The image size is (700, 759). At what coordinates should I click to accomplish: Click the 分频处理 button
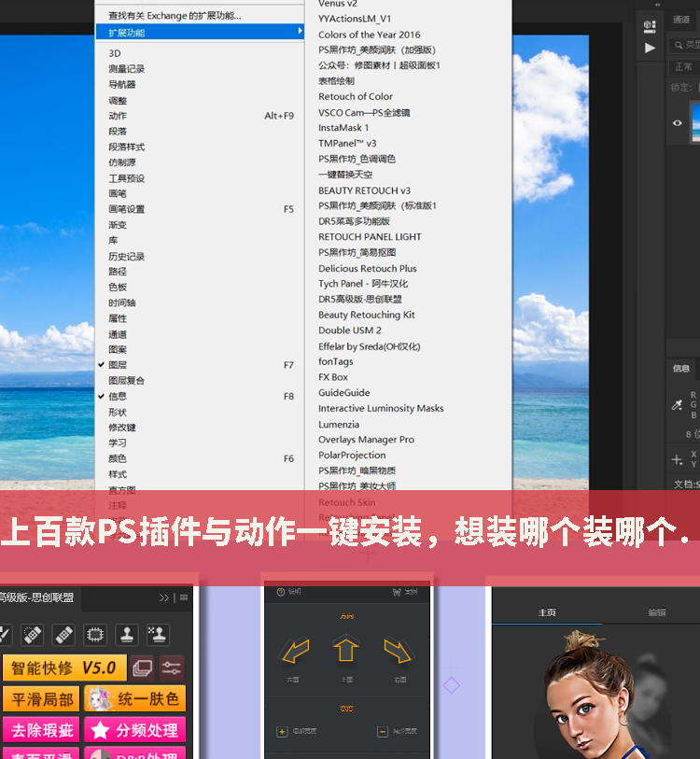[x=135, y=730]
